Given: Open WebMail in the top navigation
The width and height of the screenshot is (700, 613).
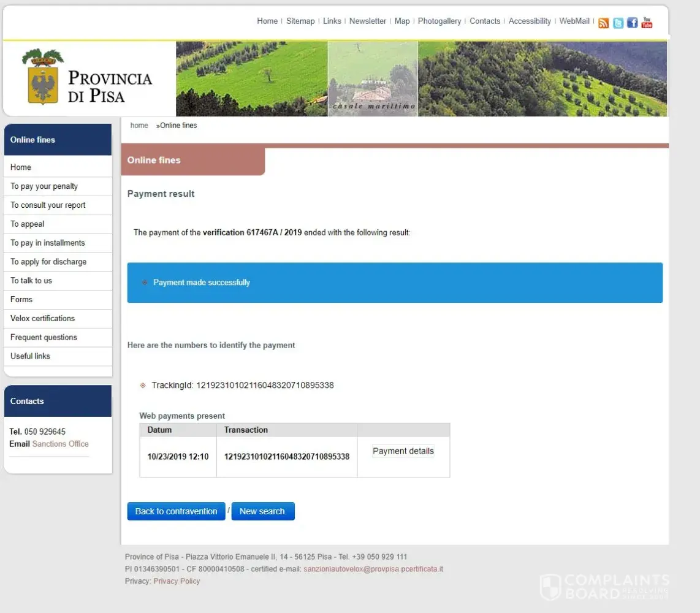Looking at the screenshot, I should point(574,21).
